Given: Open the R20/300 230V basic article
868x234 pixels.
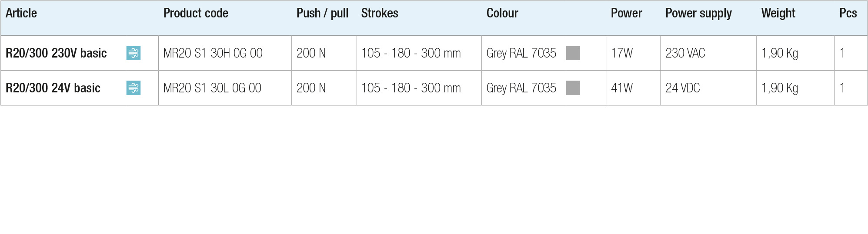Looking at the screenshot, I should pyautogui.click(x=56, y=53).
